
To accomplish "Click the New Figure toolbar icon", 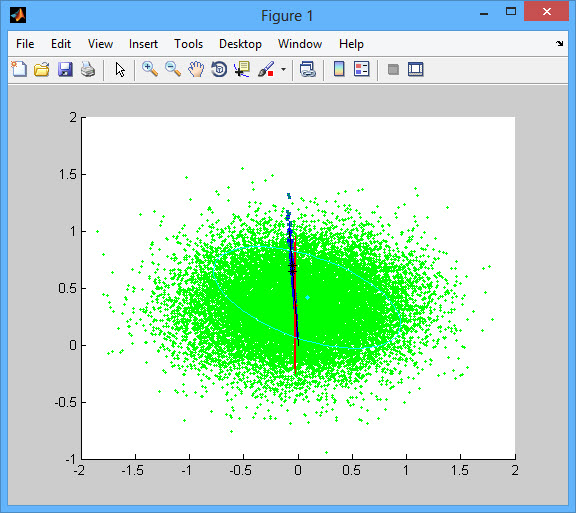I will (x=19, y=69).
